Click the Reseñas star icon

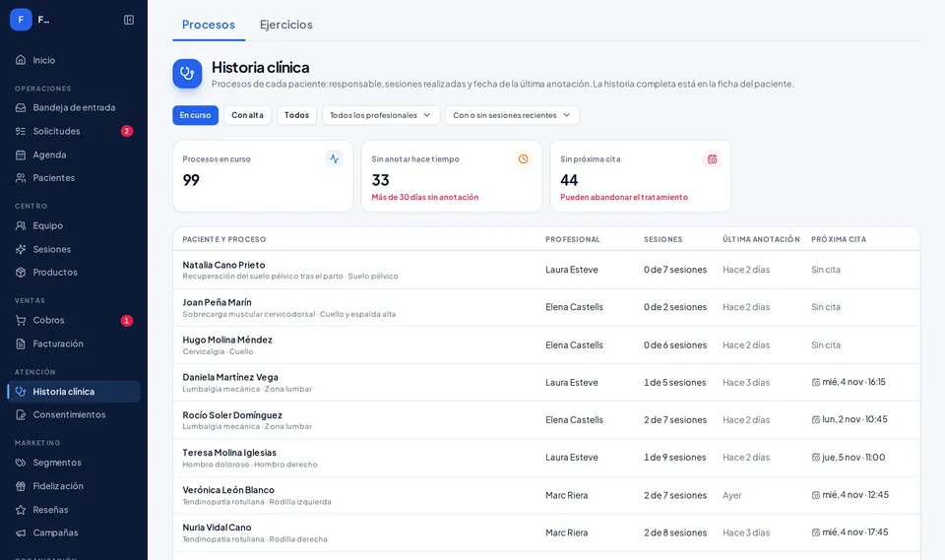21,510
